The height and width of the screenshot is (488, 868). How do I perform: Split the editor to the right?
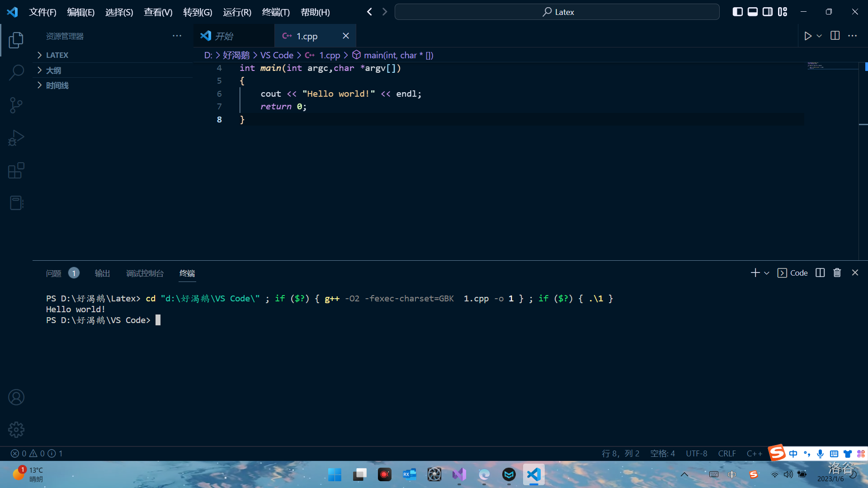pyautogui.click(x=835, y=36)
